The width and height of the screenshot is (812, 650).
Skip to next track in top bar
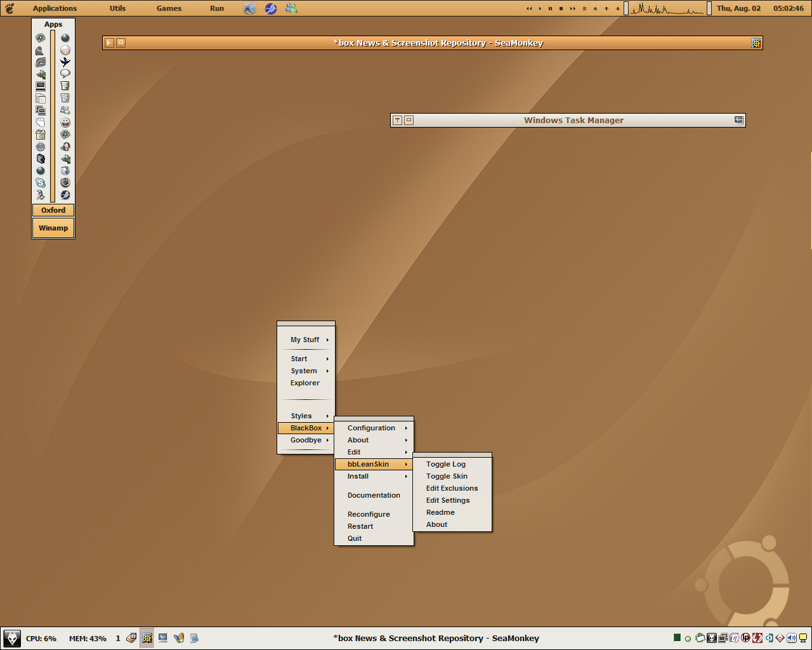573,8
